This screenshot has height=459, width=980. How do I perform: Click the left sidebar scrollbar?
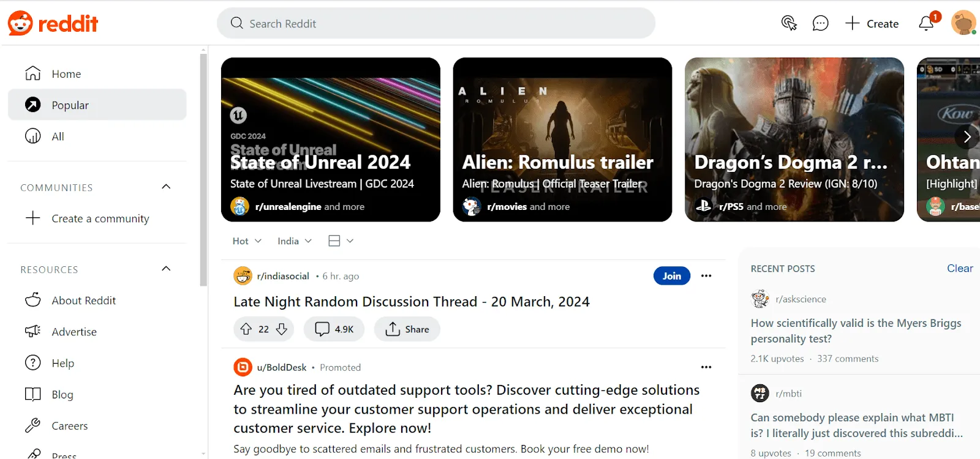pyautogui.click(x=203, y=170)
